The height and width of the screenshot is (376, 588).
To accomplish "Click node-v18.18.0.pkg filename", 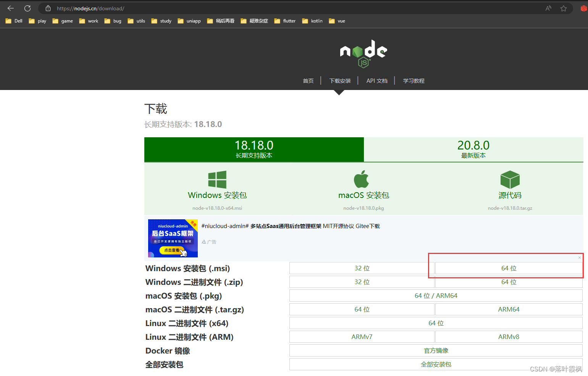I will [x=363, y=208].
